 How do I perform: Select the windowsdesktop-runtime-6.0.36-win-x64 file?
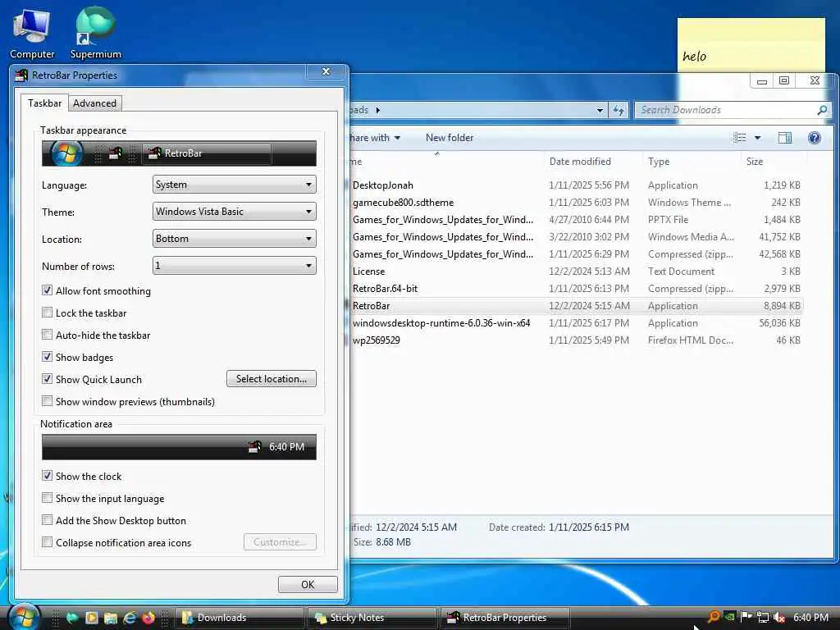tap(576, 323)
